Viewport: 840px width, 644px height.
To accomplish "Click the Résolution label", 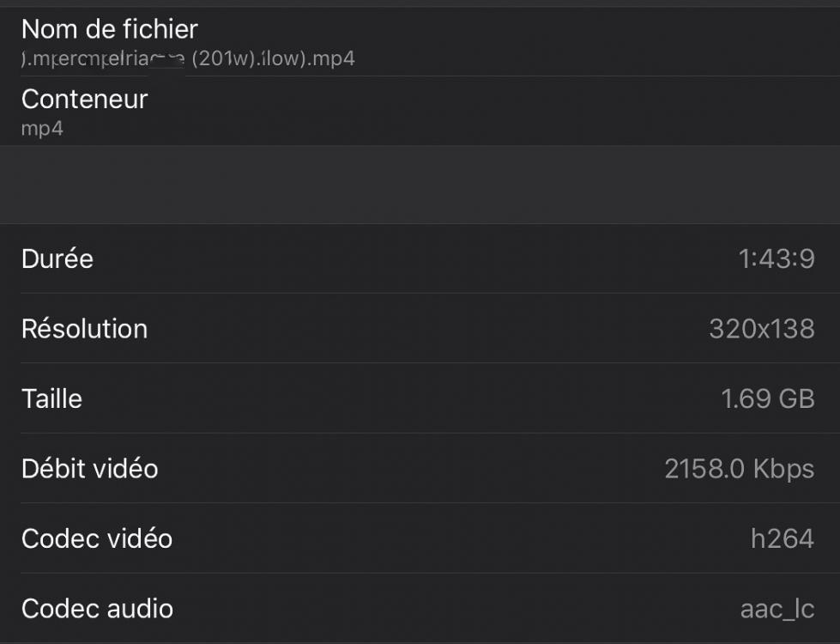I will (x=85, y=329).
